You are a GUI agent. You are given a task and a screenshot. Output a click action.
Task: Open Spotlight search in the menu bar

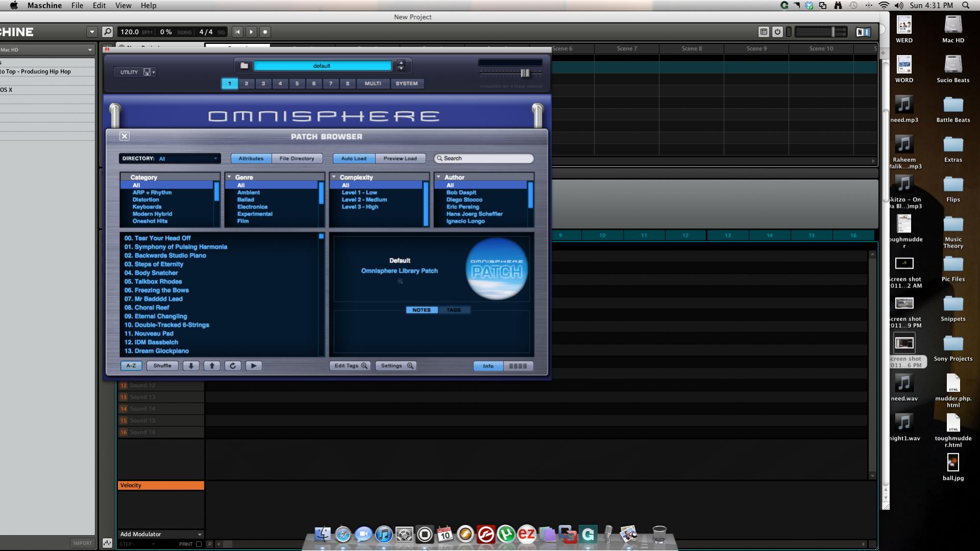[x=966, y=5]
